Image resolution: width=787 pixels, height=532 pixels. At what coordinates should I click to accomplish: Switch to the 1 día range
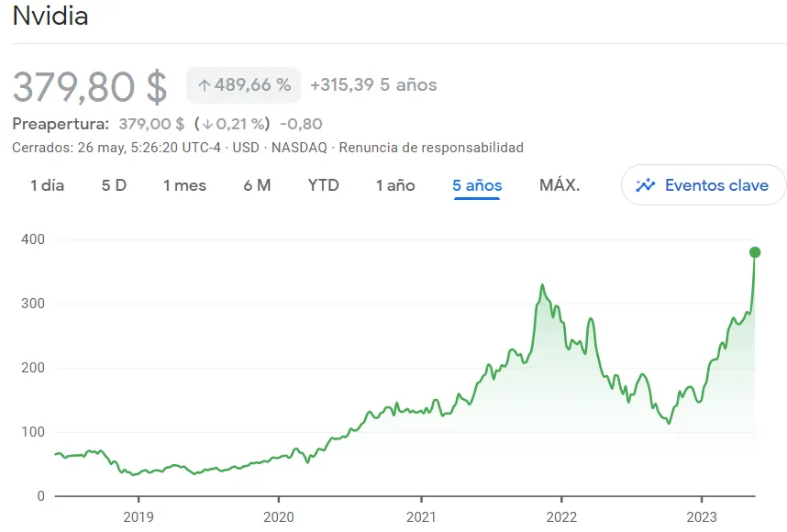[x=47, y=185]
